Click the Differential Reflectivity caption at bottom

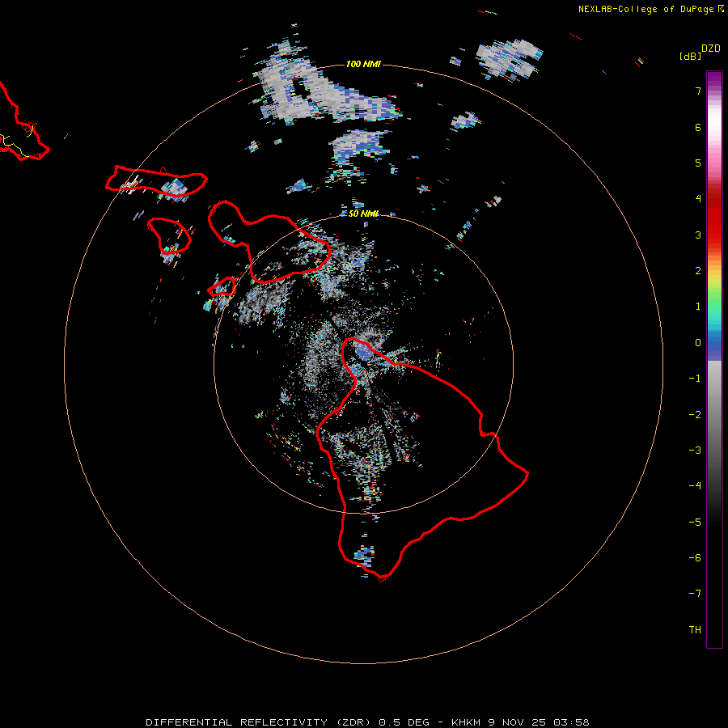367,722
